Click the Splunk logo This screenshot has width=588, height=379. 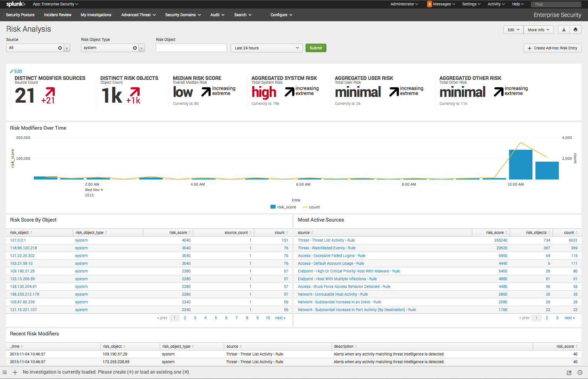point(15,4)
